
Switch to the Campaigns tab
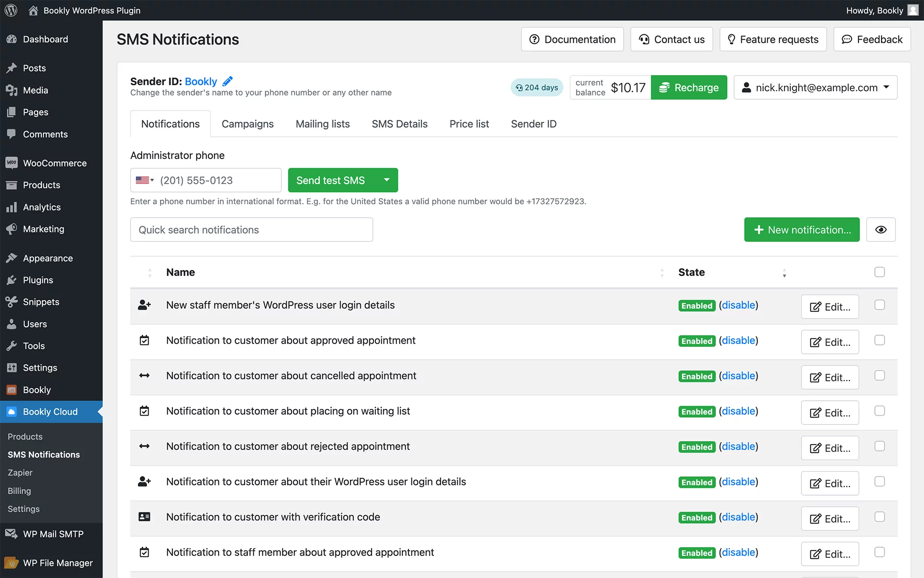click(x=247, y=124)
